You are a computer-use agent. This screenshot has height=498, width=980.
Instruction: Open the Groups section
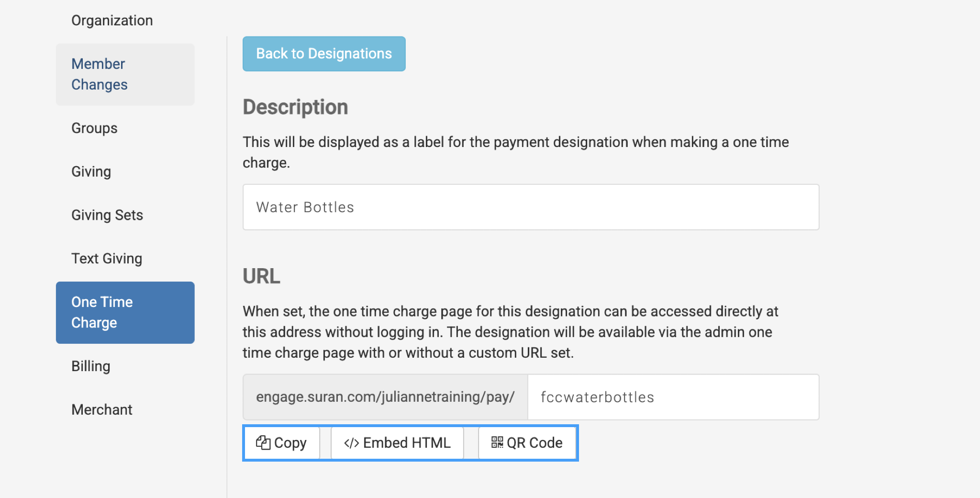click(94, 128)
